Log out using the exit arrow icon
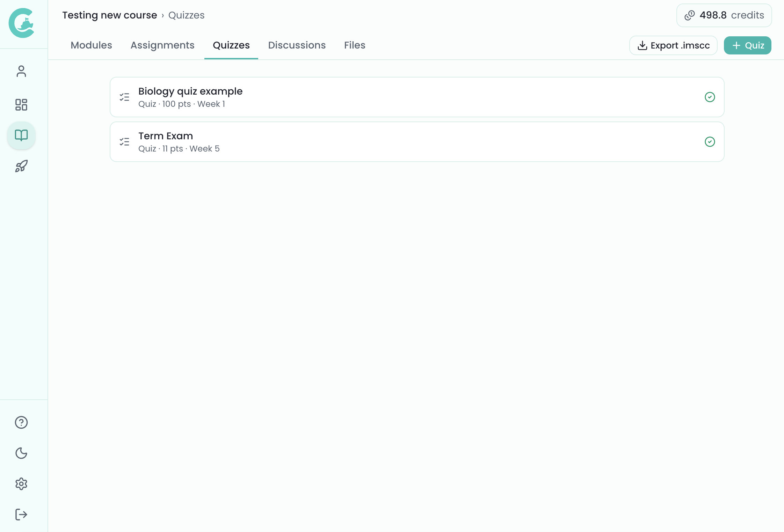Image resolution: width=784 pixels, height=532 pixels. [x=21, y=515]
